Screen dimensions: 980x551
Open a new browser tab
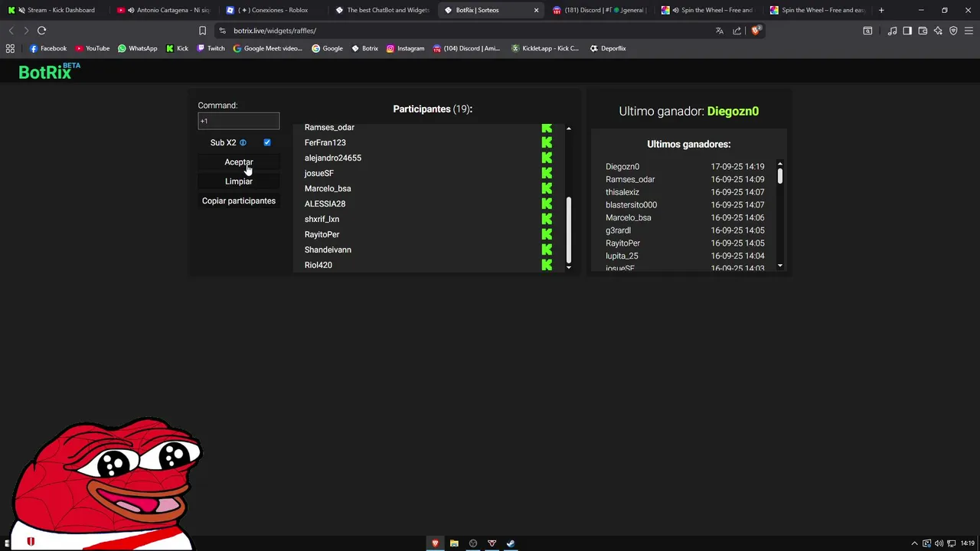[x=881, y=10]
